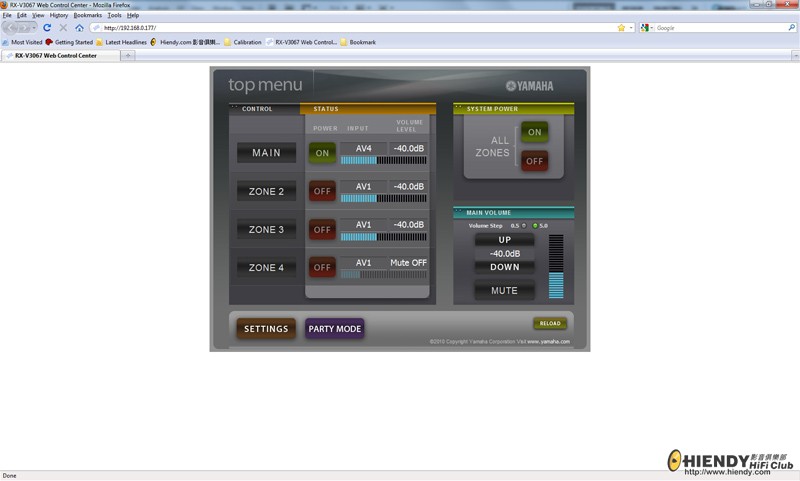The width and height of the screenshot is (800, 481).
Task: Open the Latest Headlines feed bookmark
Action: 121,42
